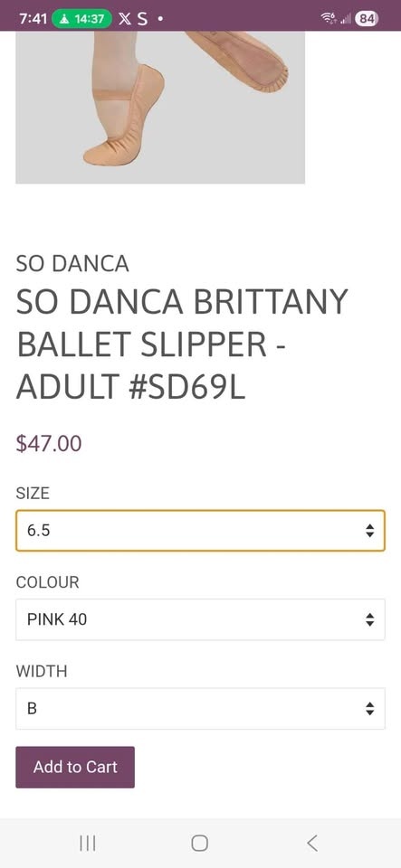Tap the ballet slipper product image
This screenshot has width=401, height=868.
click(160, 108)
